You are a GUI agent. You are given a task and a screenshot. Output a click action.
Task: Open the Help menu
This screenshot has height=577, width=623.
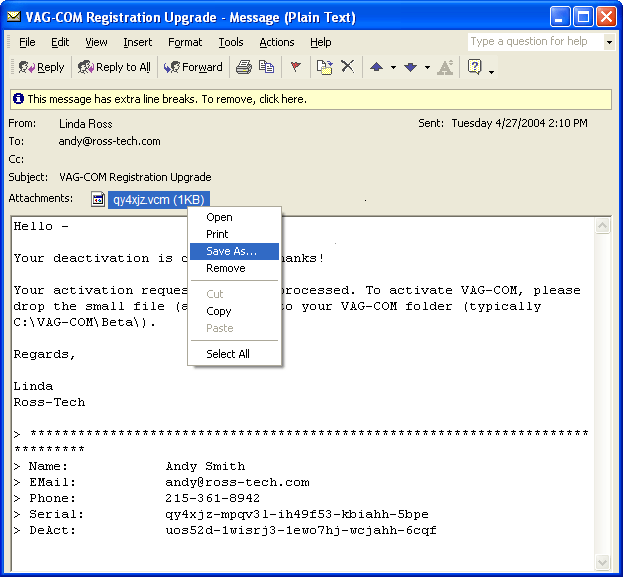click(x=321, y=42)
